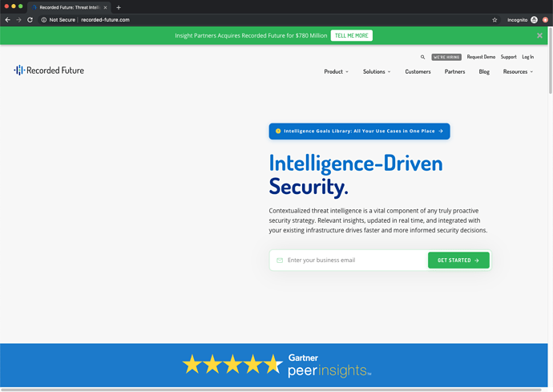Click the red extension icon in the toolbar

click(x=545, y=20)
